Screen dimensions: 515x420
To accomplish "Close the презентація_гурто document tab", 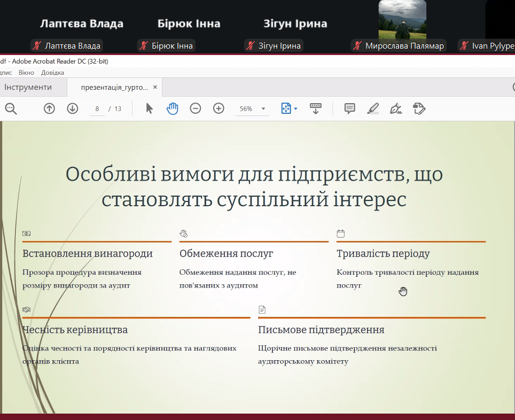I will coord(155,87).
